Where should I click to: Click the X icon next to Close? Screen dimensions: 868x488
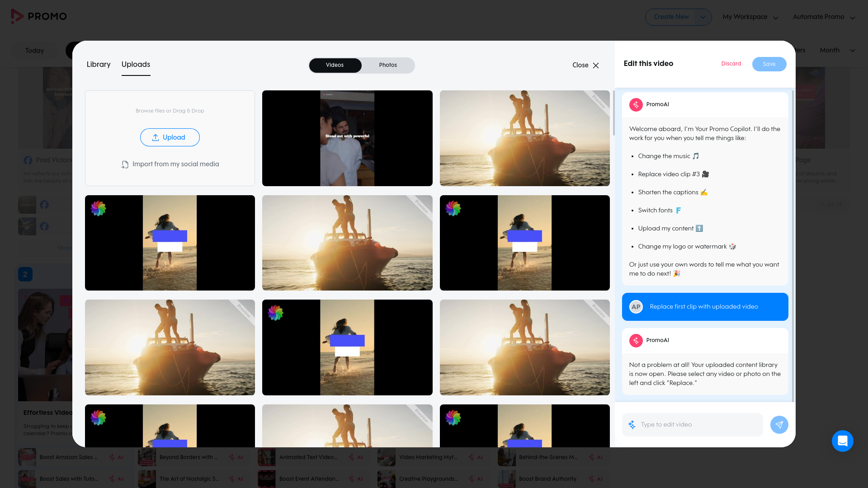596,66
